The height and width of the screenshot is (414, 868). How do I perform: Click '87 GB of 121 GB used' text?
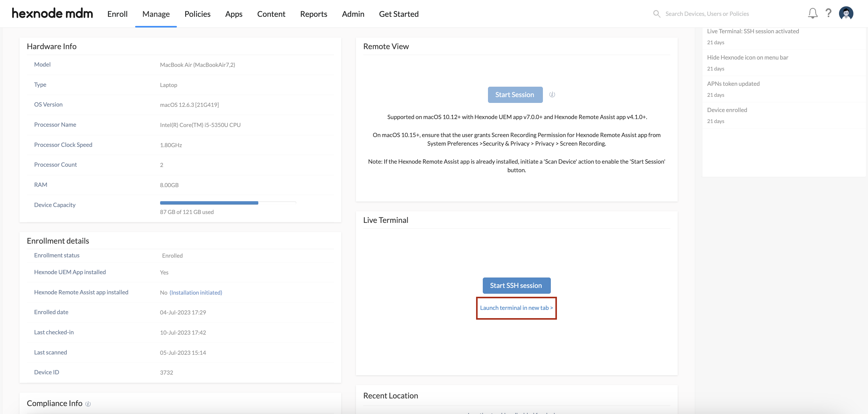coord(187,212)
